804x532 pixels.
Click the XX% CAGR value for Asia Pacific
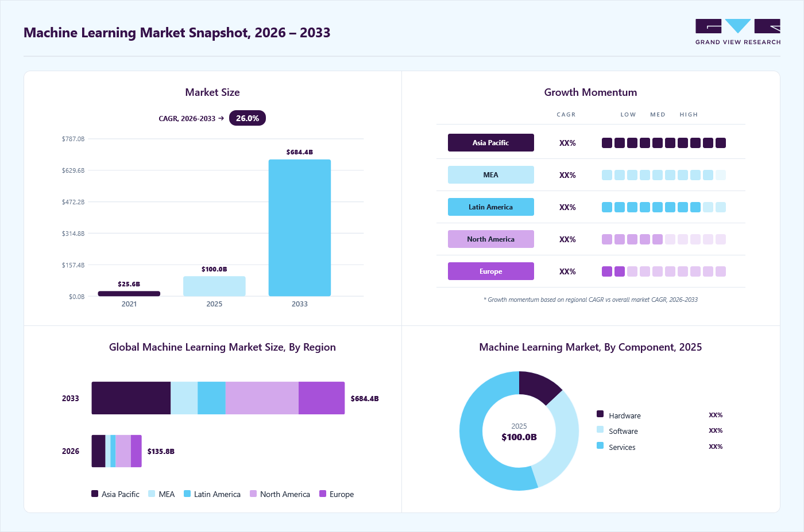567,143
